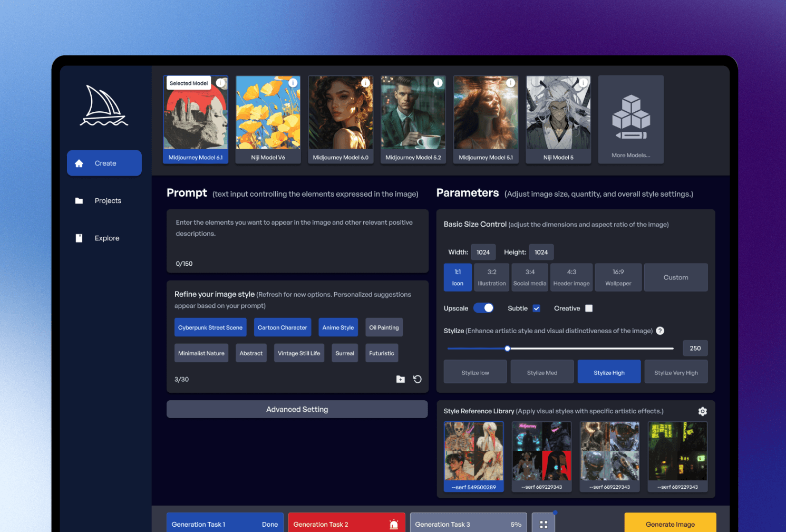Click the Stylize value field showing 250

695,348
